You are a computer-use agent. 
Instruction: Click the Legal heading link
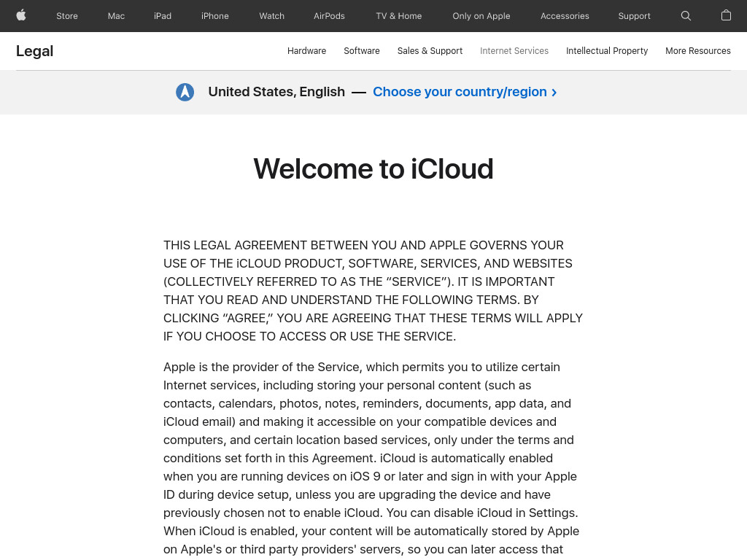pyautogui.click(x=34, y=51)
